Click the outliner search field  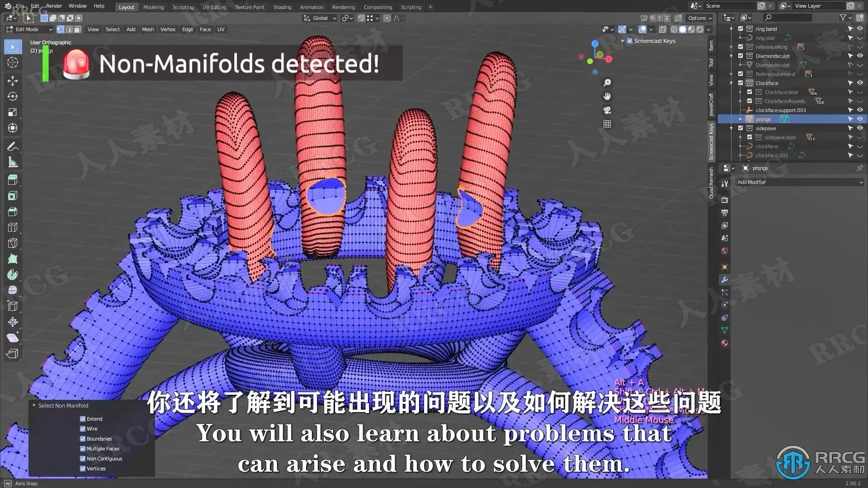(789, 18)
